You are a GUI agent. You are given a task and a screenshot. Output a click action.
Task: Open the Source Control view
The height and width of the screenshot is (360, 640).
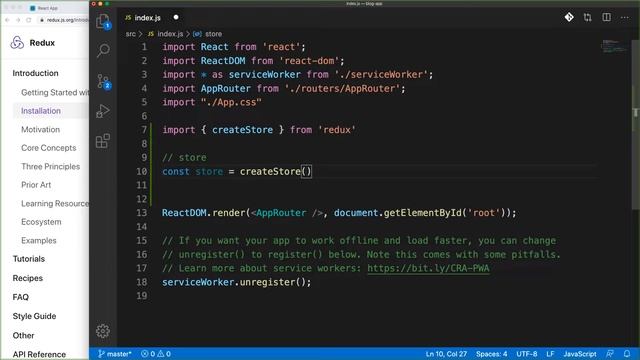coord(103,82)
